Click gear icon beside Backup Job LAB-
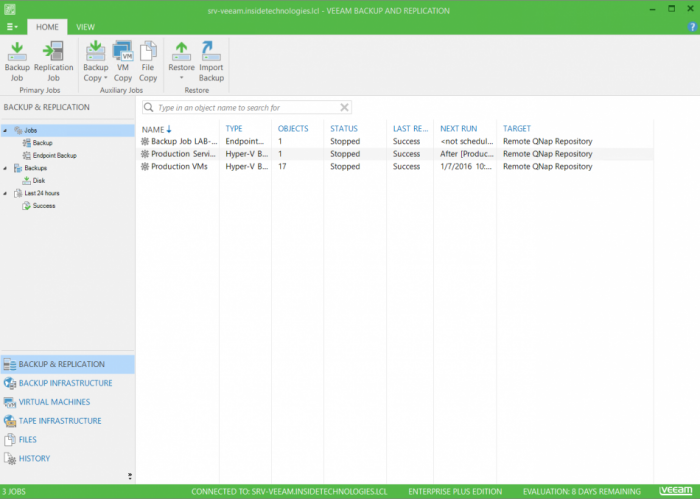 click(x=145, y=141)
